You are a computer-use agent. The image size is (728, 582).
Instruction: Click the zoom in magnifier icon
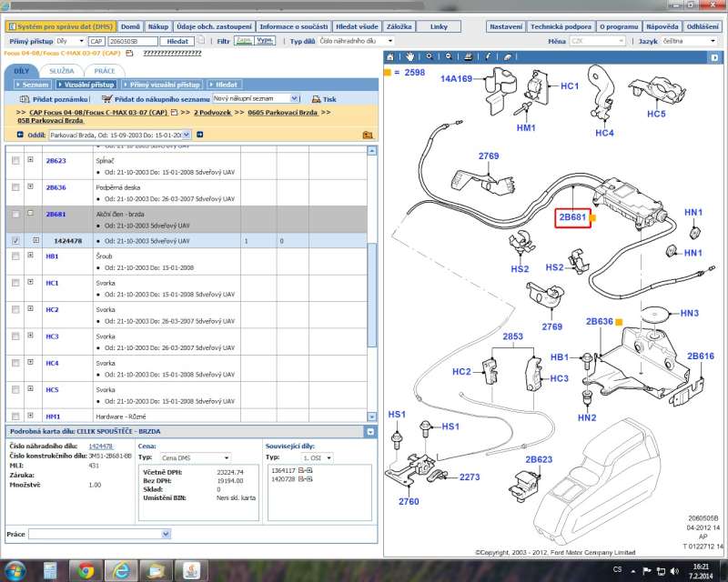pyautogui.click(x=430, y=56)
